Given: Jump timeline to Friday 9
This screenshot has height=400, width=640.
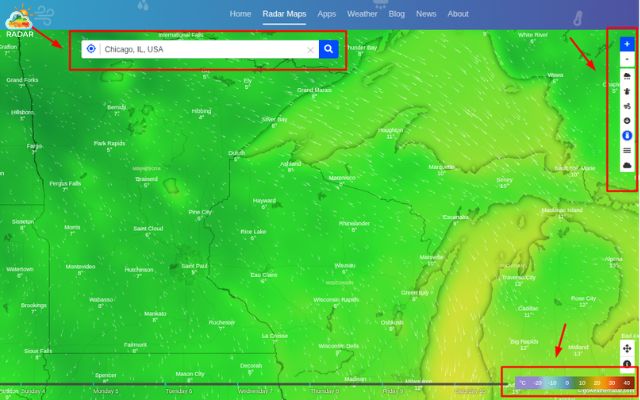Looking at the screenshot, I should [x=393, y=391].
